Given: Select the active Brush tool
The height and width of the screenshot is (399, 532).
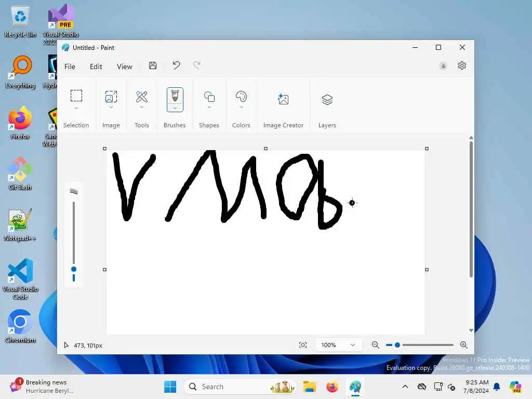Looking at the screenshot, I should point(175,96).
